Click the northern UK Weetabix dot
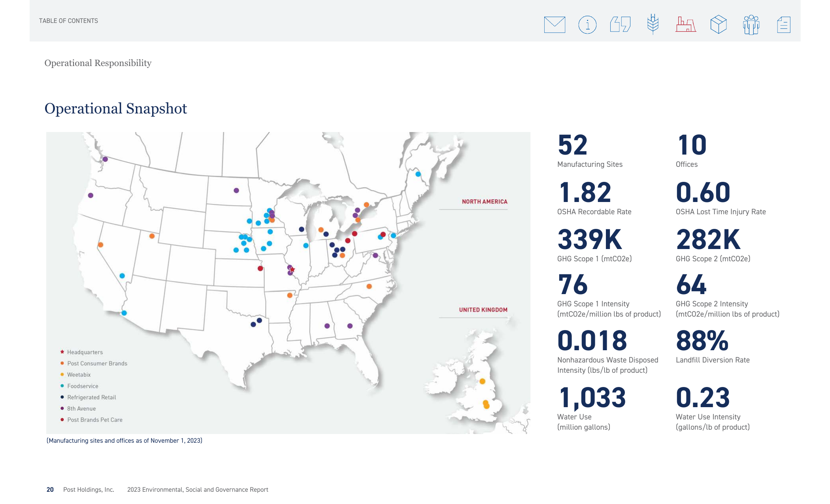Viewport: 830px width, 504px height. (x=483, y=381)
